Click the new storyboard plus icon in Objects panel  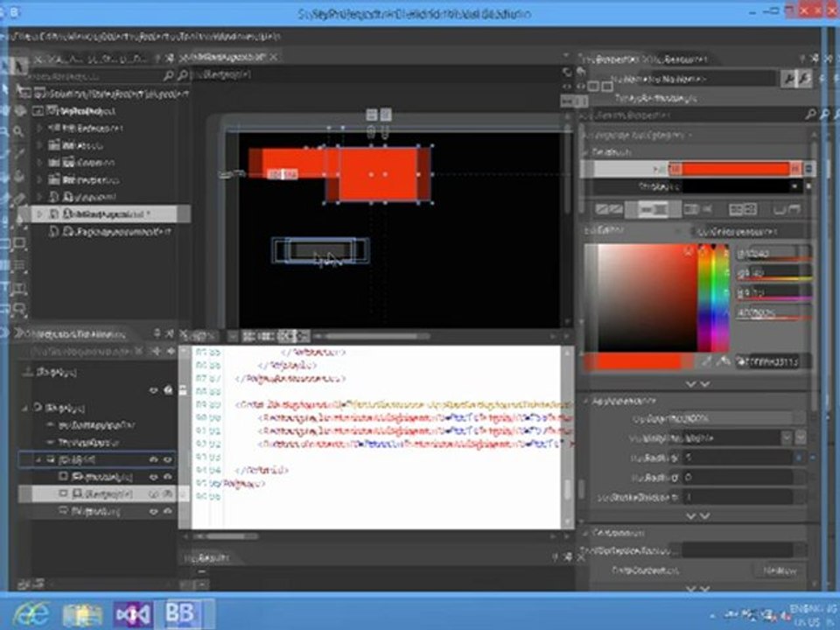pos(156,351)
